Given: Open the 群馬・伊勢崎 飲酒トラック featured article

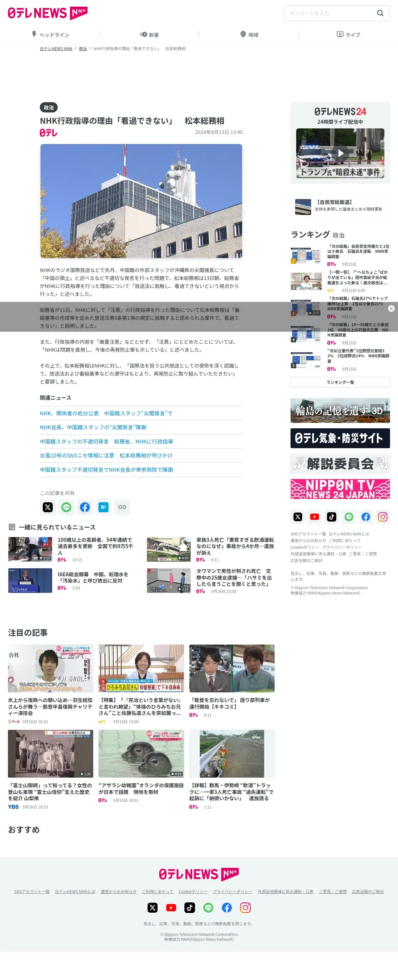Looking at the screenshot, I should click(232, 770).
